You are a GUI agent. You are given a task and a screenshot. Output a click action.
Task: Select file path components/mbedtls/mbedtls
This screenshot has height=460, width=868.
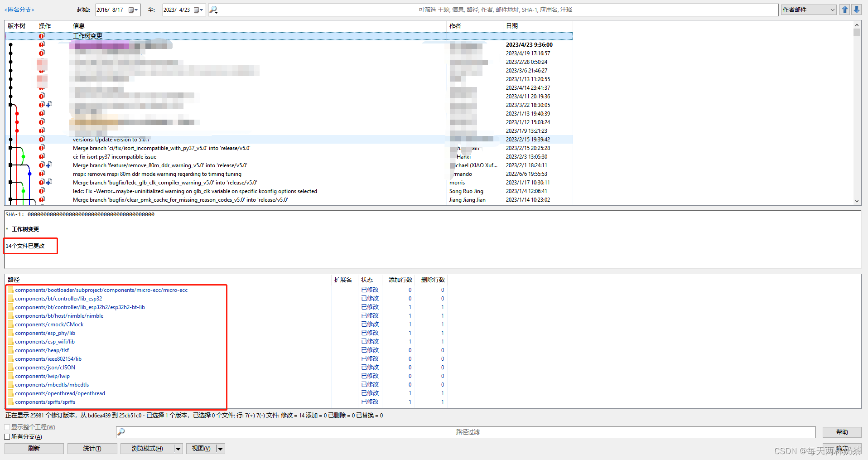tap(52, 385)
